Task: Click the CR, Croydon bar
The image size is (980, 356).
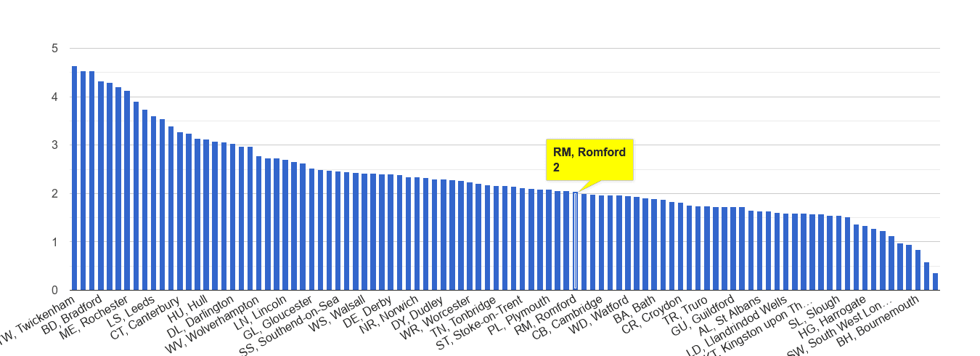Action: (x=680, y=246)
